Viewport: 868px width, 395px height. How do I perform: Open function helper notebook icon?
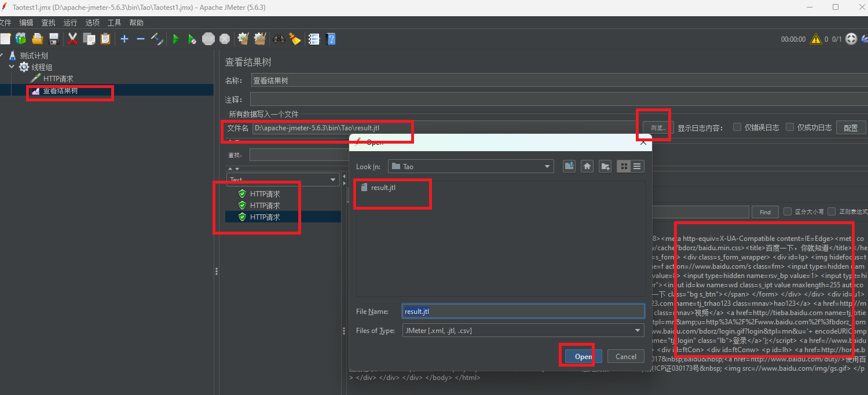[x=314, y=39]
